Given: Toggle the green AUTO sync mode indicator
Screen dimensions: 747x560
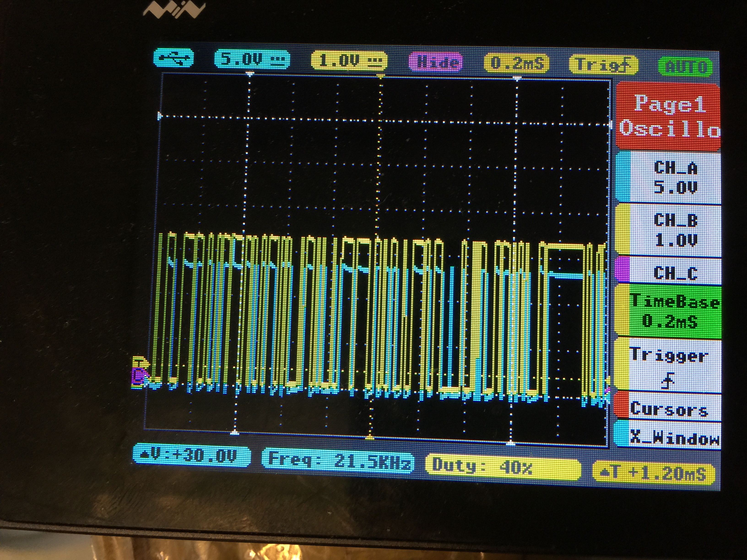Looking at the screenshot, I should [x=685, y=67].
